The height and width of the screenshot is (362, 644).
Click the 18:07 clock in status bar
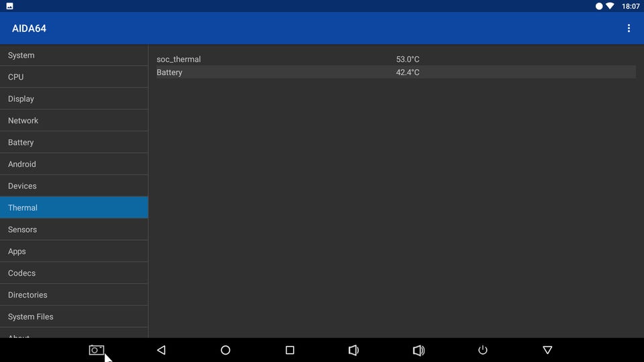point(631,6)
